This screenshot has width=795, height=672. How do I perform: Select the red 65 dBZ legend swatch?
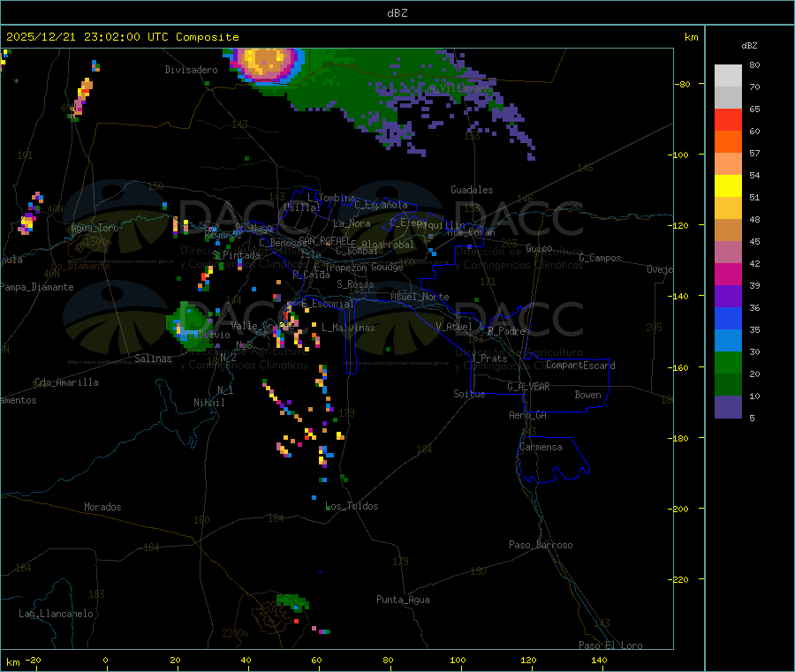(x=728, y=119)
